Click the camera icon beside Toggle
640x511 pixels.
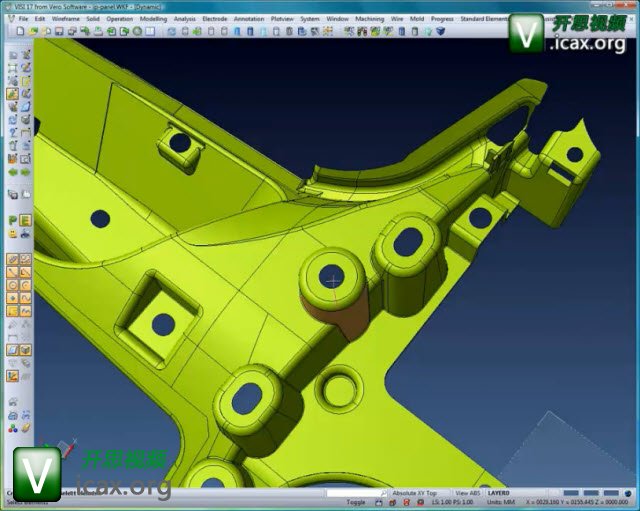379,502
